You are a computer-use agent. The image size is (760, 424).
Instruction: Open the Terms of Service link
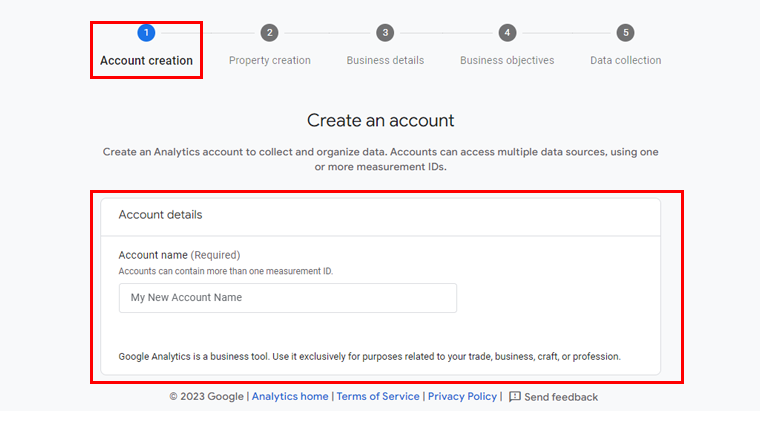coord(378,396)
